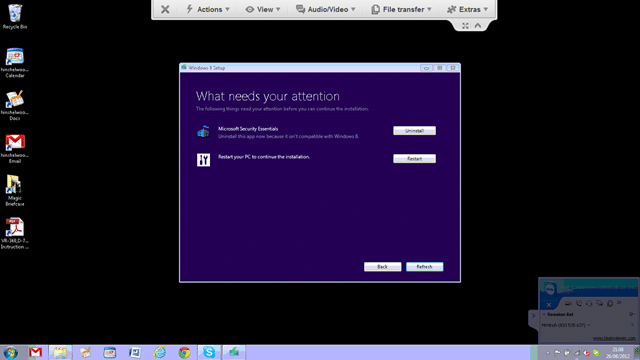The height and width of the screenshot is (360, 640).
Task: Click the taskbar clock showing 21:08
Action: pyautogui.click(x=618, y=353)
